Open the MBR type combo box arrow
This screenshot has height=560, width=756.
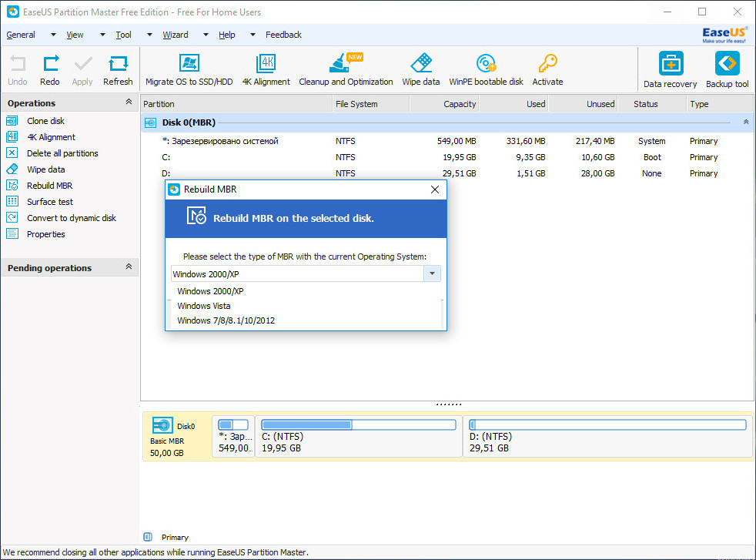pyautogui.click(x=432, y=273)
